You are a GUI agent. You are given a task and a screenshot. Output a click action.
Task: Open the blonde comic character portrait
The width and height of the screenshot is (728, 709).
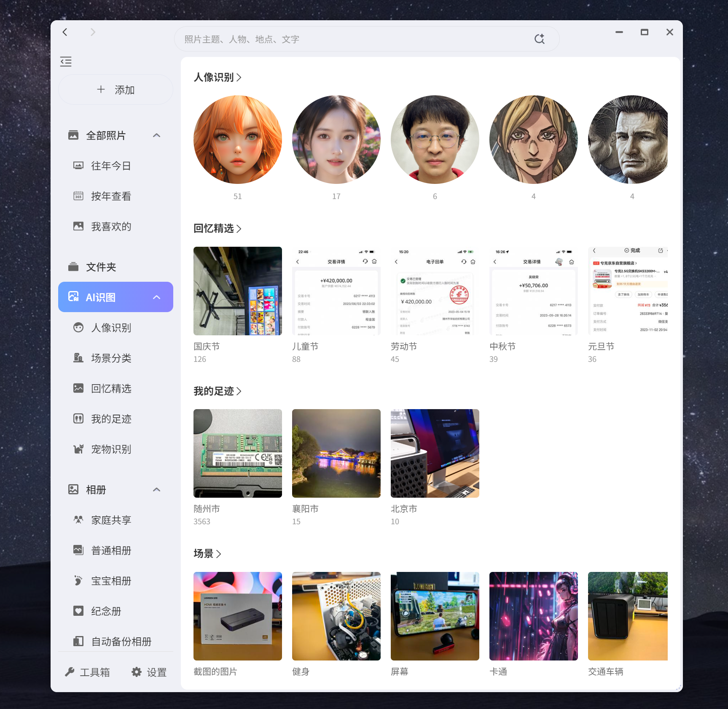point(534,140)
